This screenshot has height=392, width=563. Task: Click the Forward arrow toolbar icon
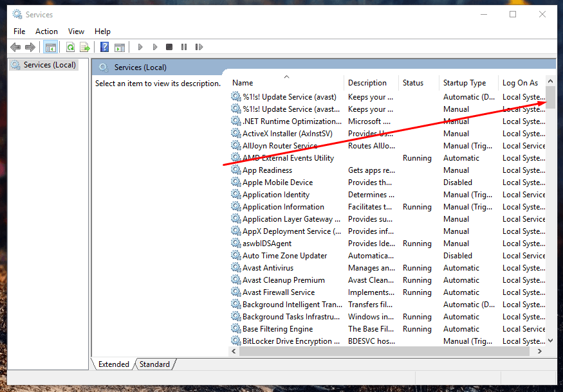click(30, 47)
